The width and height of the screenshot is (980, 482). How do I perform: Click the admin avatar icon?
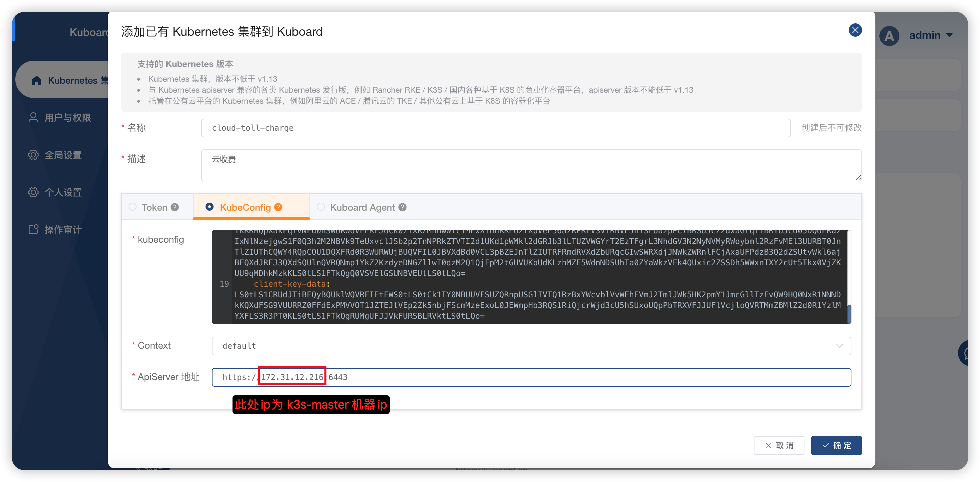pyautogui.click(x=889, y=36)
